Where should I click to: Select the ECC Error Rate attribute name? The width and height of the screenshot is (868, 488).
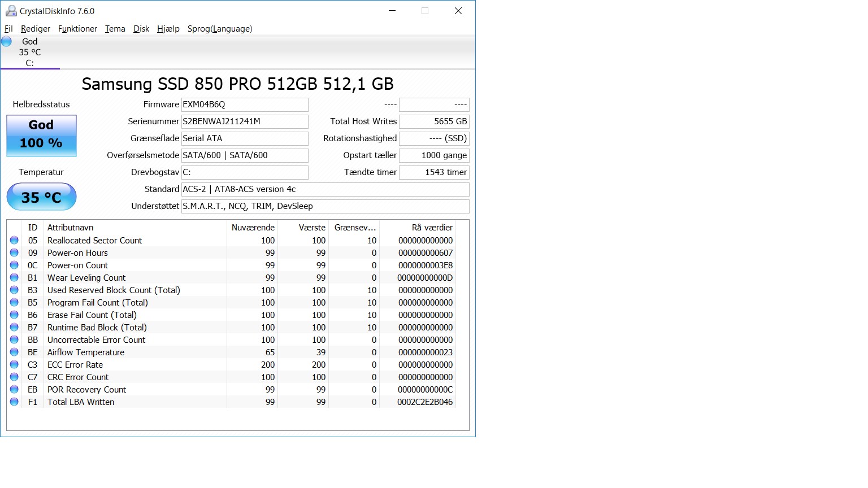[75, 365]
